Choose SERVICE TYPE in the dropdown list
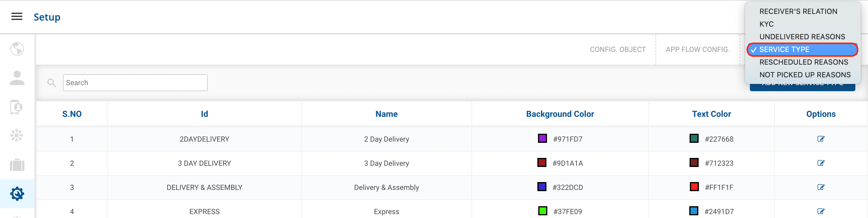 (x=802, y=50)
